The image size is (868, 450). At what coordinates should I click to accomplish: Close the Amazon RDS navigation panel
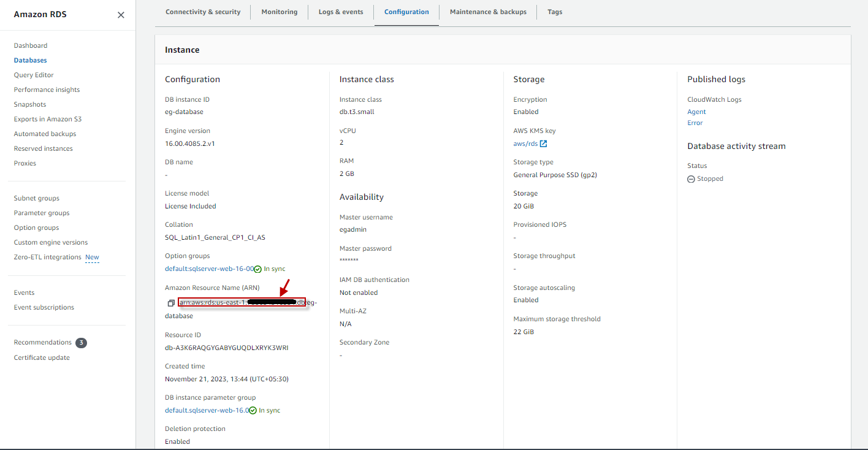click(x=121, y=15)
